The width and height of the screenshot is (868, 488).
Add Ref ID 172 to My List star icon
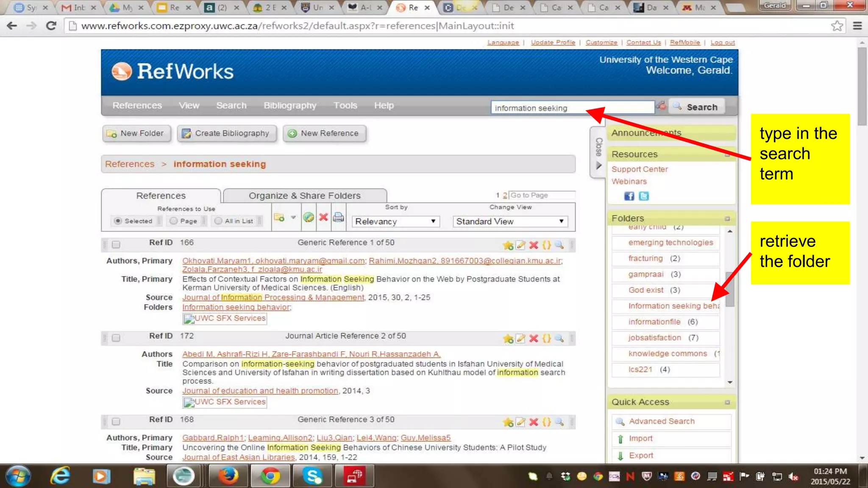tap(508, 338)
